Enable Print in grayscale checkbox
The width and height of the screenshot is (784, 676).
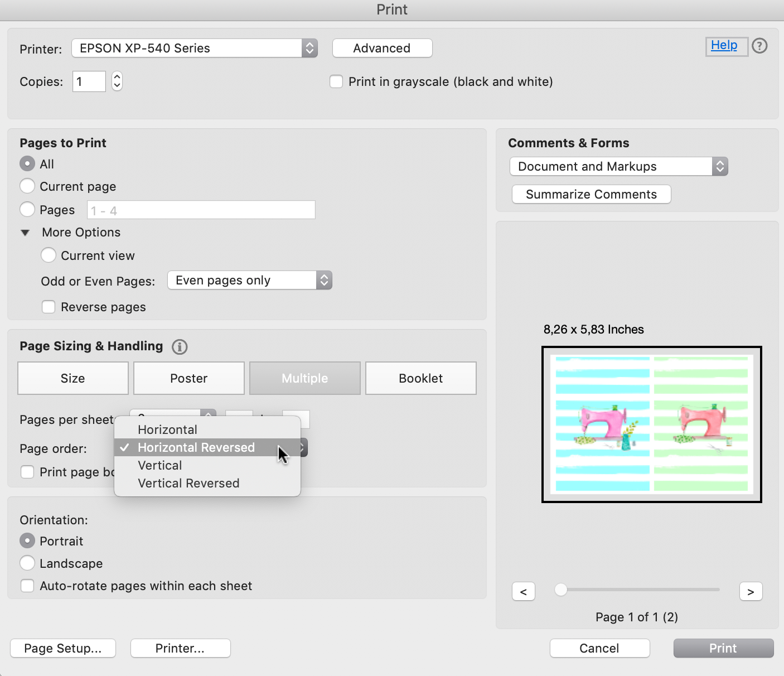pos(336,82)
